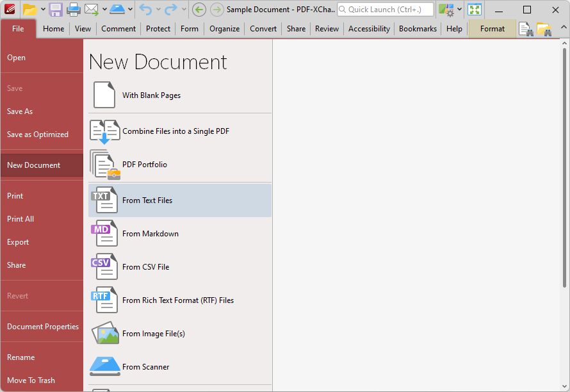Select the Share ribbon tab
This screenshot has height=392, width=570.
click(x=296, y=29)
